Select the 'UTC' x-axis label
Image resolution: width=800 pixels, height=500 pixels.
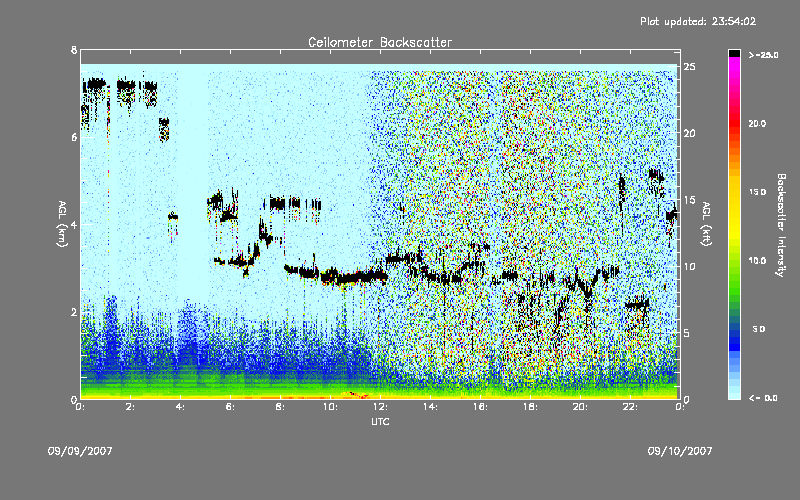click(380, 421)
